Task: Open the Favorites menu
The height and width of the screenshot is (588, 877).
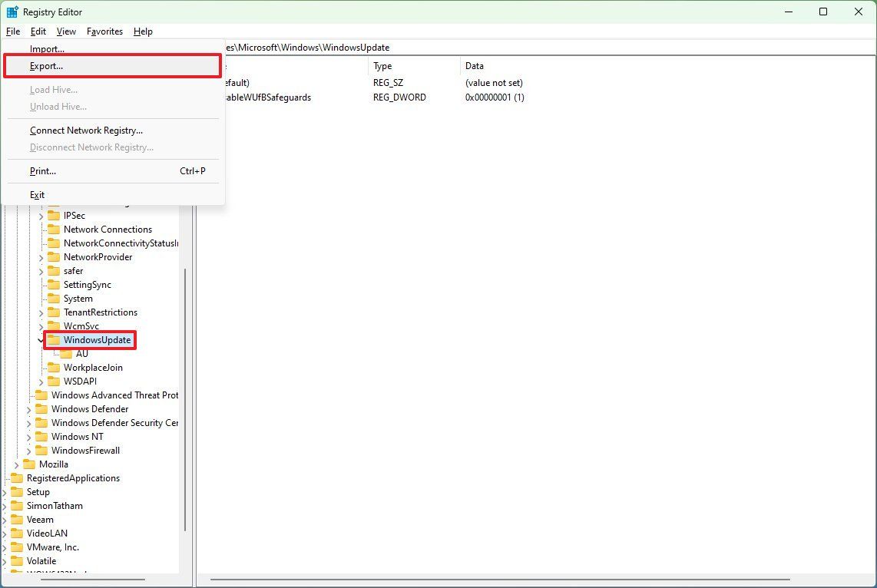Action: pyautogui.click(x=104, y=31)
